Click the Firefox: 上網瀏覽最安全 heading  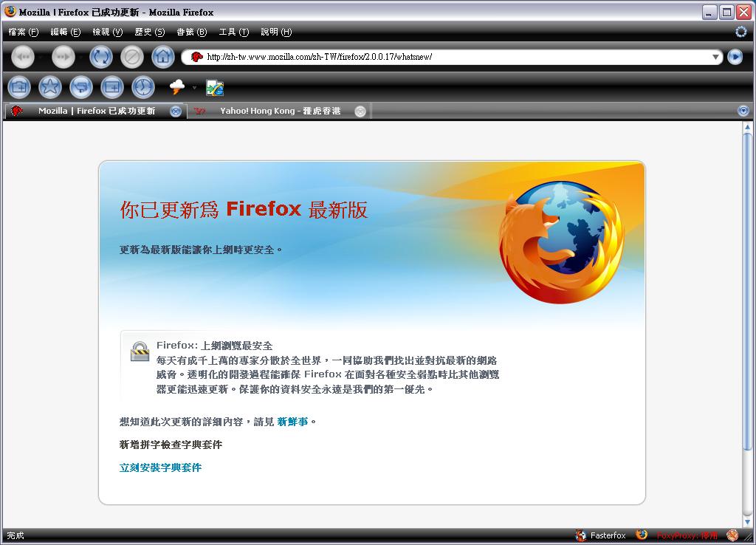(x=215, y=346)
